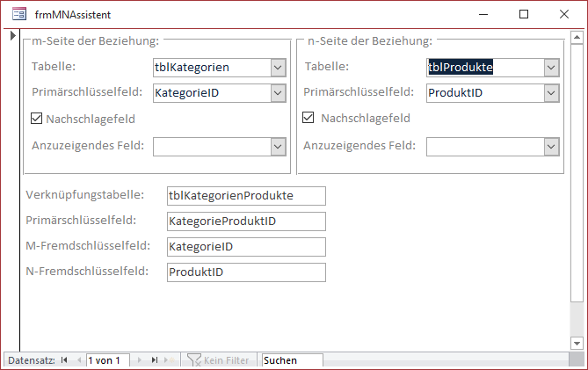The width and height of the screenshot is (588, 370).
Task: Click the N-Fremdschlüsselfeld label
Action: pos(87,272)
